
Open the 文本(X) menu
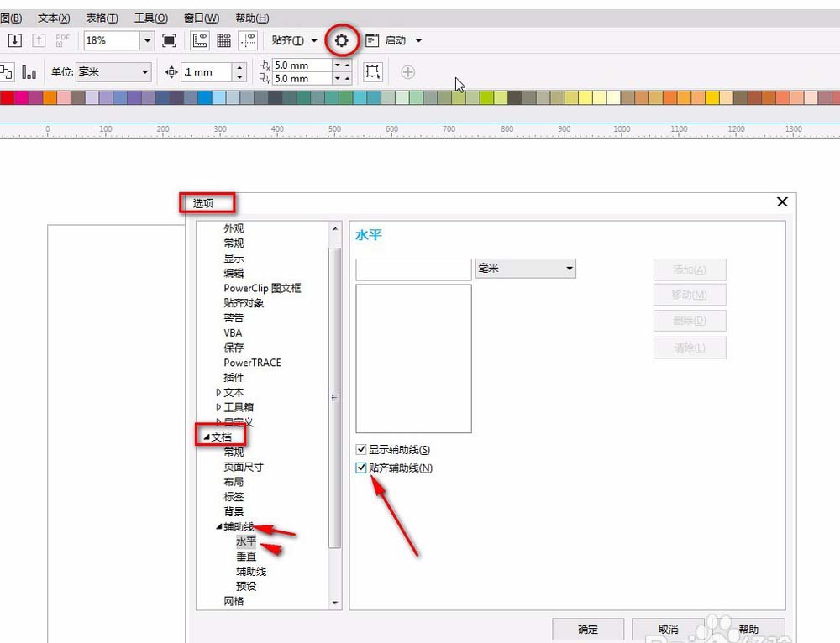coord(54,18)
